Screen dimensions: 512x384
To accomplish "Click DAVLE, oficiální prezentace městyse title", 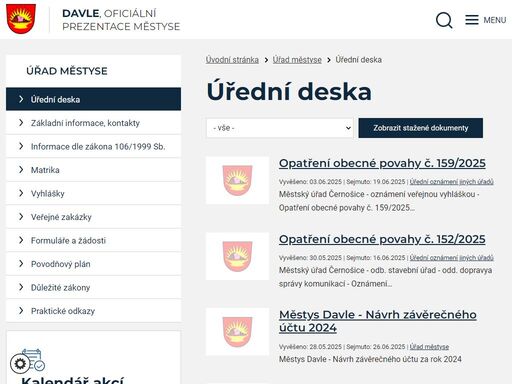I will 121,20.
